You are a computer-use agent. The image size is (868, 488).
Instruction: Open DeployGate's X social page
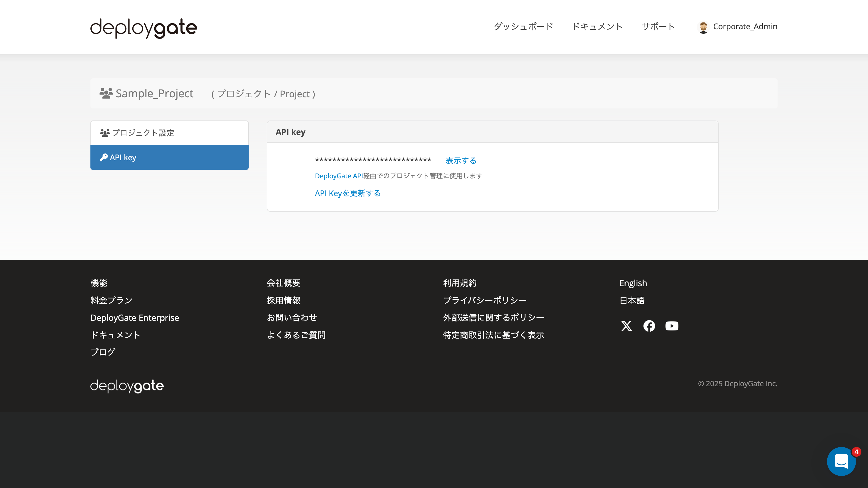point(626,326)
